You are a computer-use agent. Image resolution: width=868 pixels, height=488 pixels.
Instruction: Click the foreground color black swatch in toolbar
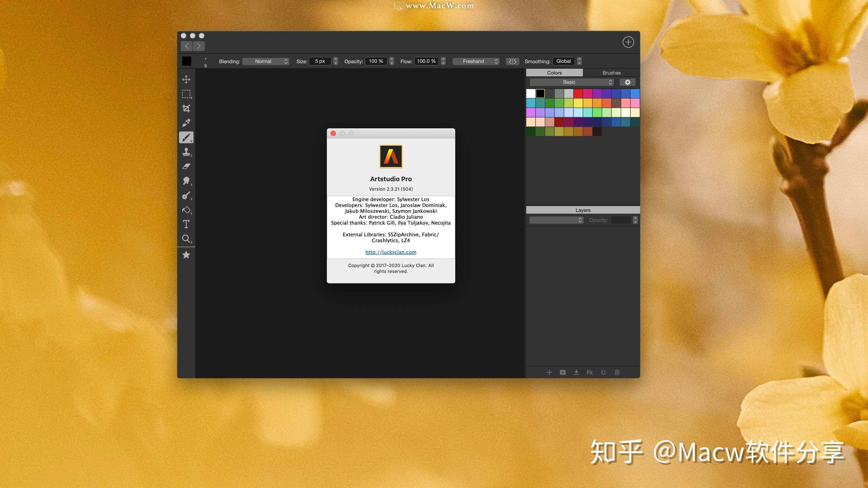point(187,61)
